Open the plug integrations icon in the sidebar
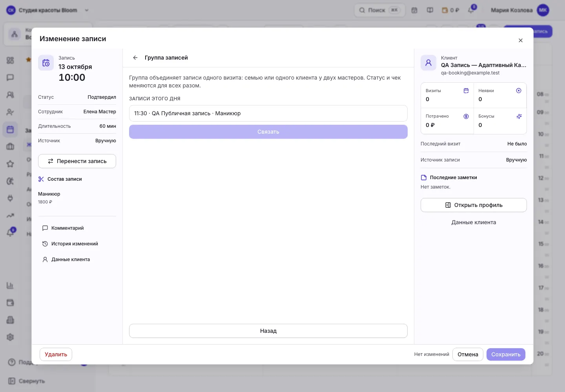The height and width of the screenshot is (392, 565). (x=10, y=198)
